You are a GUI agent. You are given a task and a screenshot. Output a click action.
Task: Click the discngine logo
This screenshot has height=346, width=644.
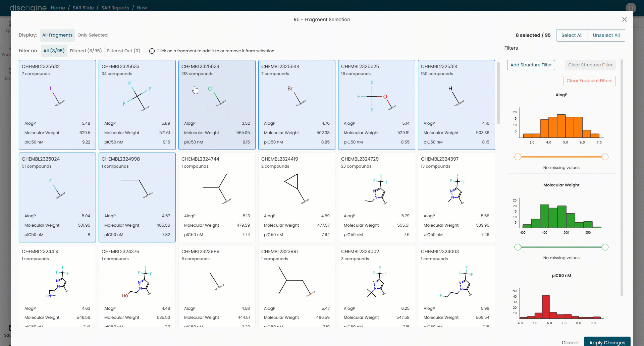pos(28,7)
